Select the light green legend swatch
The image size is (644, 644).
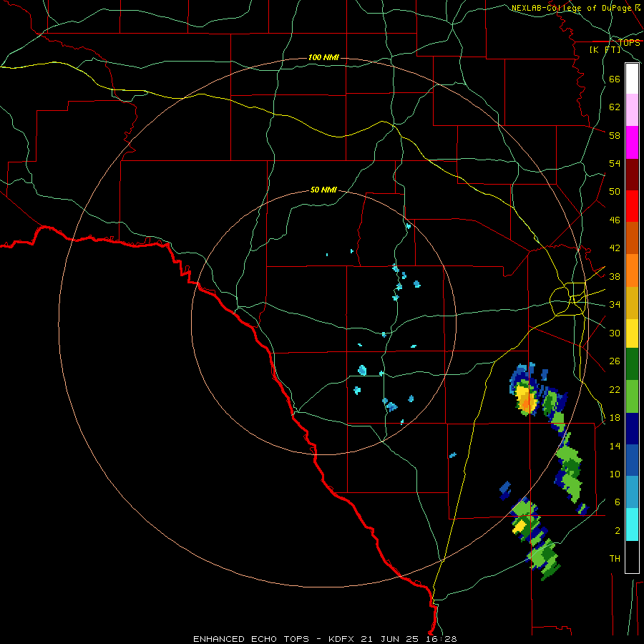[632, 396]
